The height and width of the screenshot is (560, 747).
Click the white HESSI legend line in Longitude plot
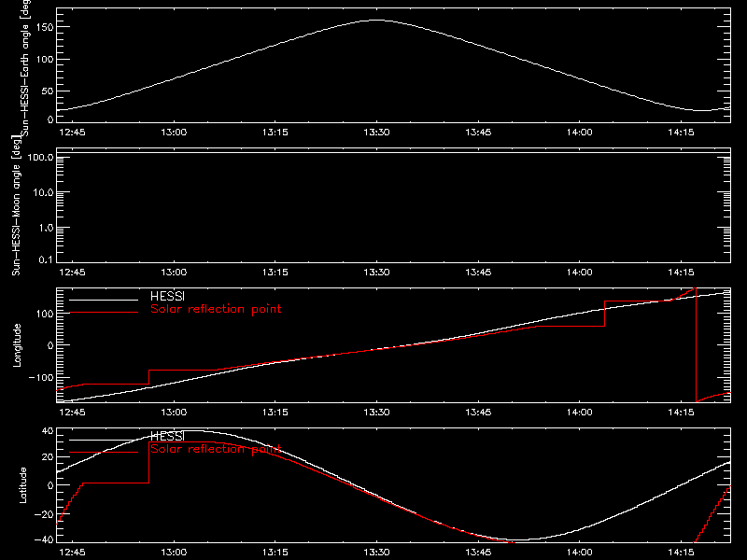[104, 300]
